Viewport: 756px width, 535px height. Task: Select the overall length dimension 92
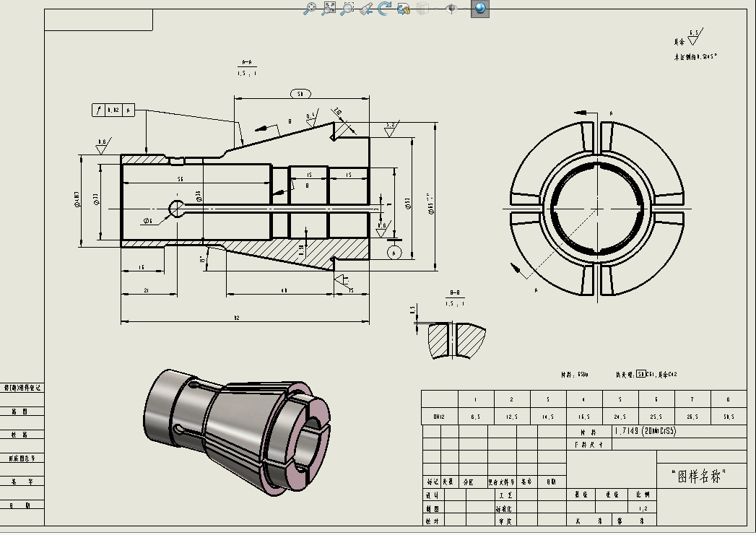(236, 318)
